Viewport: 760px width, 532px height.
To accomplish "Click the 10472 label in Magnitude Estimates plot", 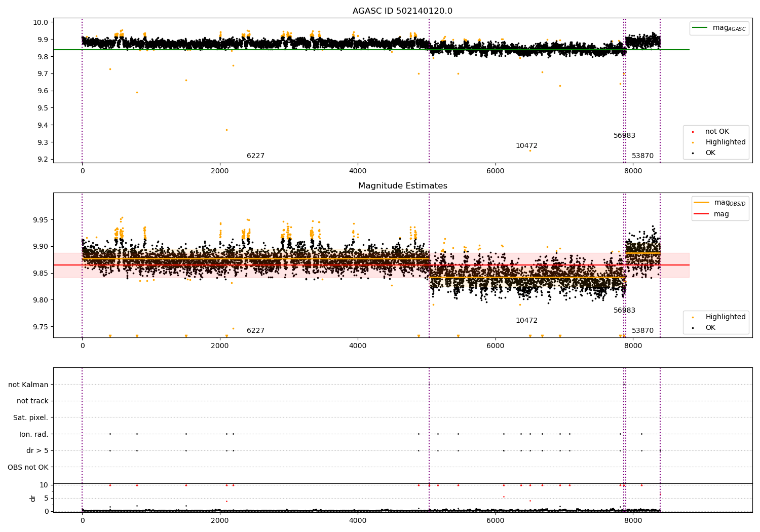I will pos(526,321).
